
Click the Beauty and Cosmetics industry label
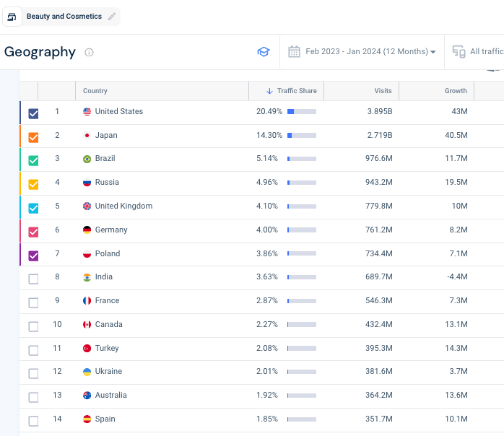[64, 17]
